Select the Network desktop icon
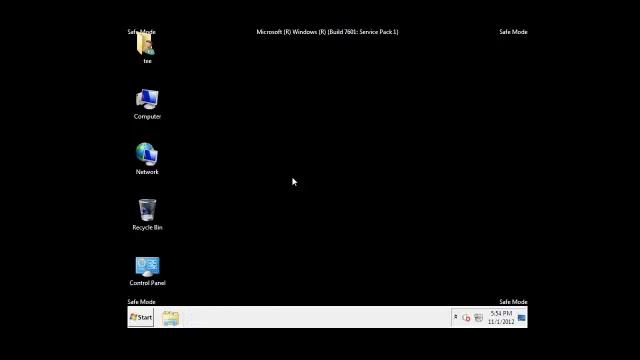Screen dimensions: 640x360 click(x=147, y=154)
